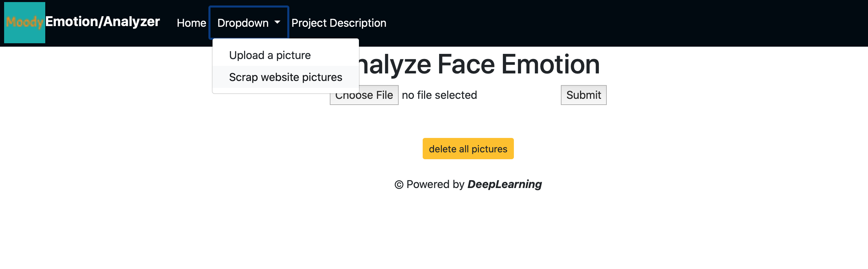This screenshot has width=868, height=269.
Task: Click the Face Emotion heading text
Action: [518, 65]
